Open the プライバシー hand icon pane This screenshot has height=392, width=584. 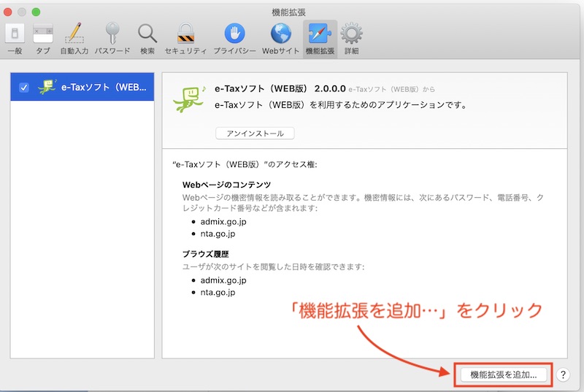coord(234,39)
